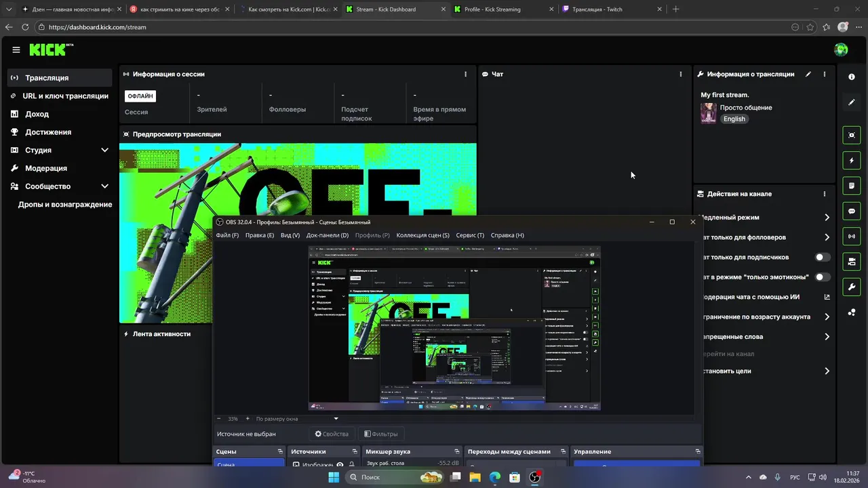Viewport: 868px width, 488px height.
Task: Open OBS preview scale dropdown
Action: coord(297,419)
